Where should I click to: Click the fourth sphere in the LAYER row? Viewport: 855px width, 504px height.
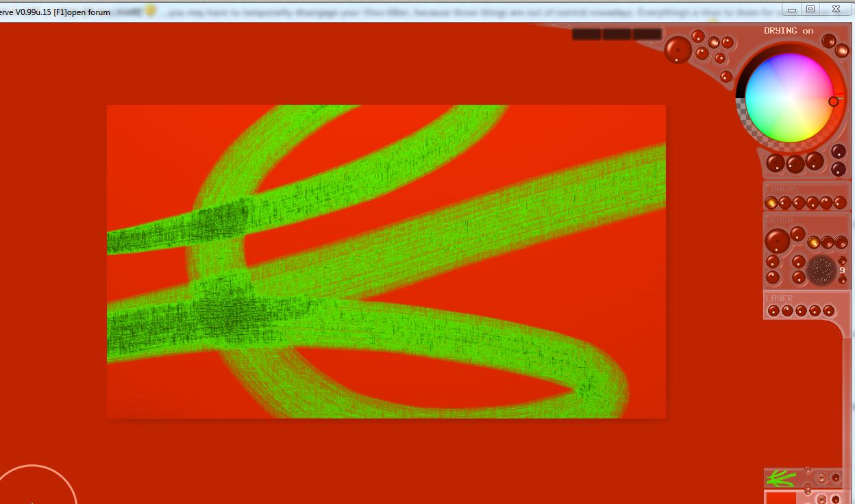click(x=815, y=310)
